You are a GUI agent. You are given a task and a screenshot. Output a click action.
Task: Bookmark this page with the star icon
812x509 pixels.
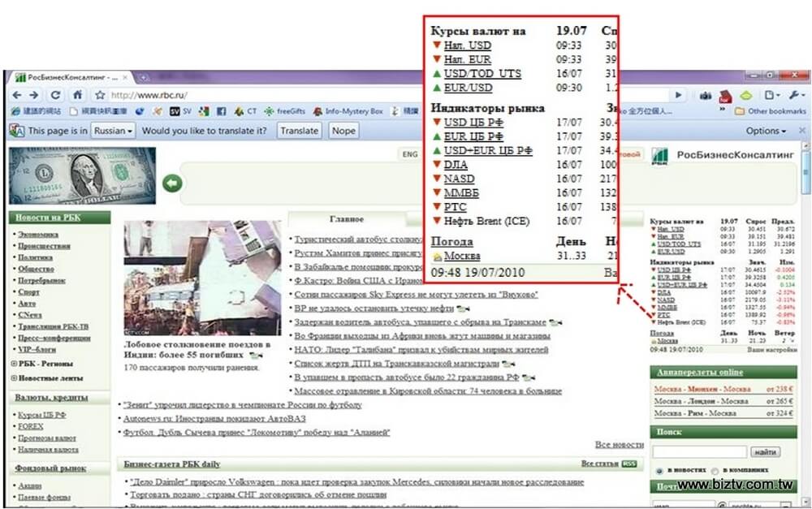coord(98,95)
